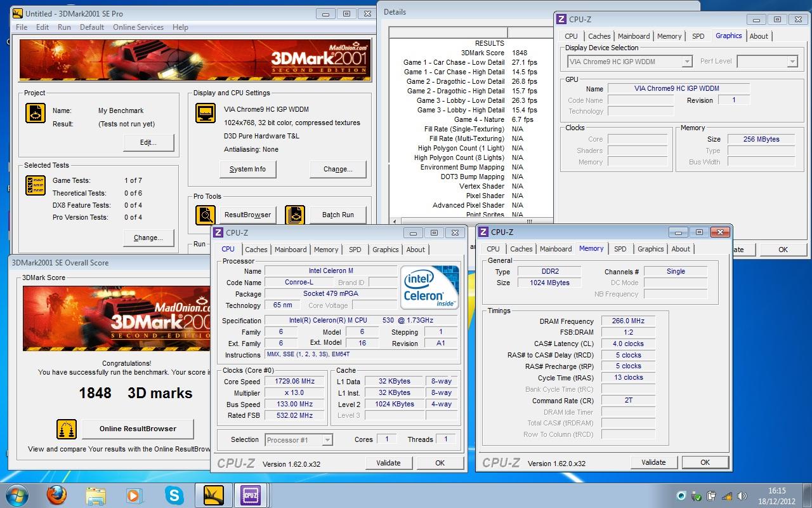This screenshot has height=508, width=812.
Task: Click OK in CPU-Z Graphics window
Action: pos(783,250)
